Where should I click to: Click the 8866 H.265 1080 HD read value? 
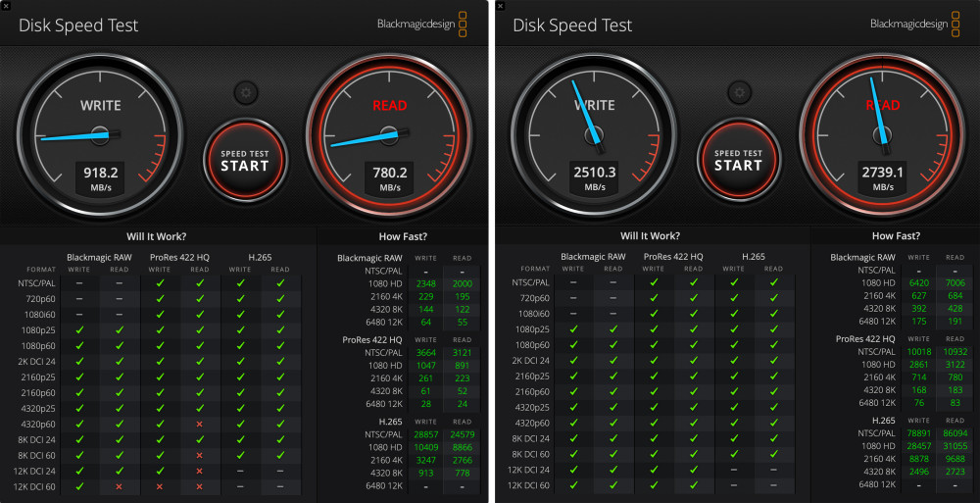[x=463, y=447]
